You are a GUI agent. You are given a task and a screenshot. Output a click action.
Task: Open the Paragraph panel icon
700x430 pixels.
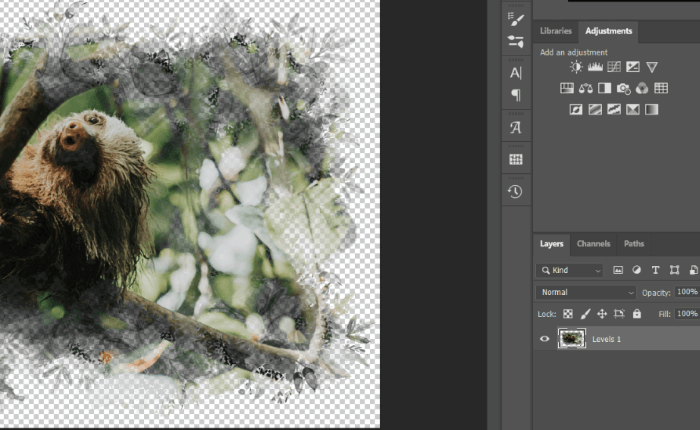(516, 95)
